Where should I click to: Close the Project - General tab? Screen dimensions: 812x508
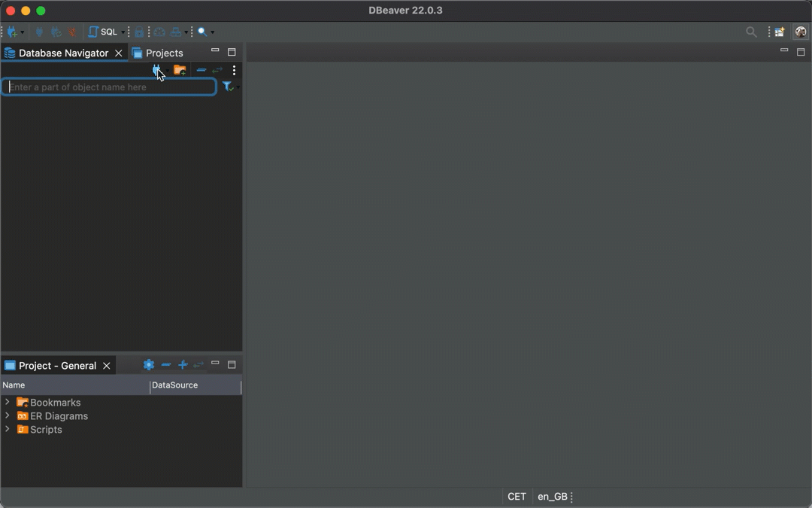click(x=107, y=366)
